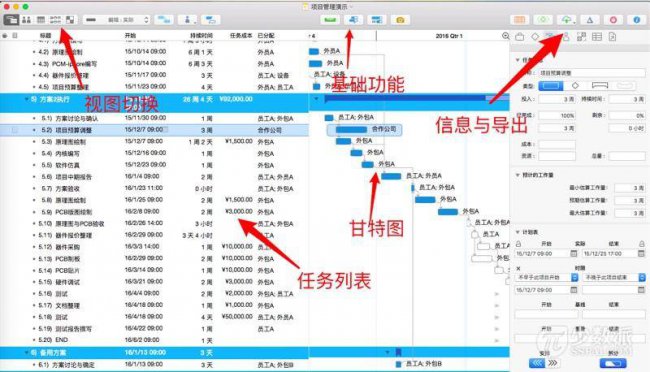This screenshot has height=372, width=650.
Task: Open the attachments document inspector tab
Action: pyautogui.click(x=612, y=36)
